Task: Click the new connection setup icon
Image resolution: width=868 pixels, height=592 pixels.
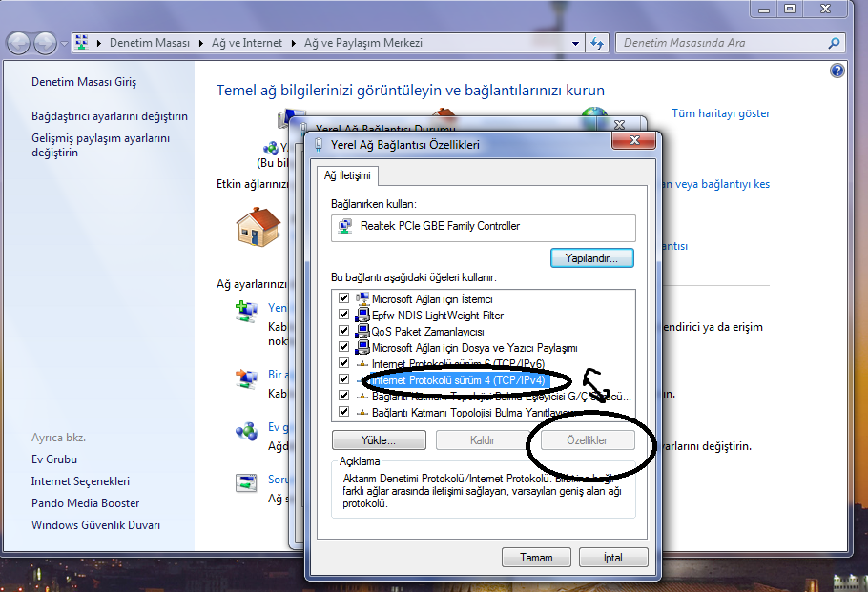Action: pyautogui.click(x=247, y=312)
